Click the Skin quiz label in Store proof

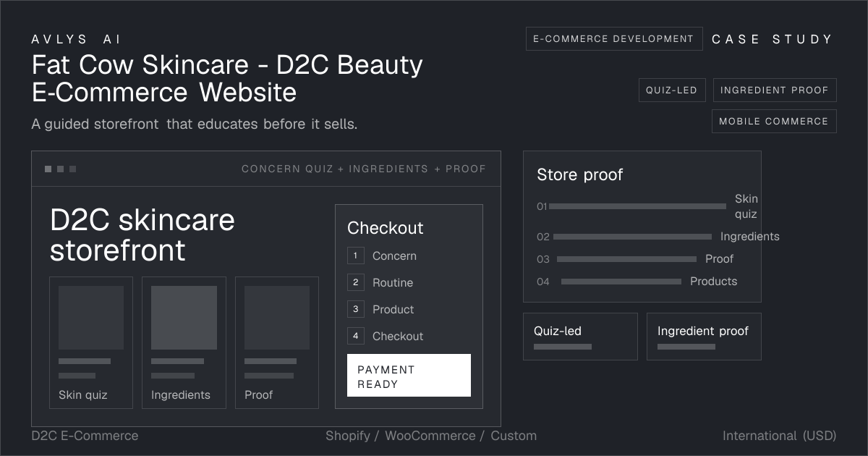746,206
